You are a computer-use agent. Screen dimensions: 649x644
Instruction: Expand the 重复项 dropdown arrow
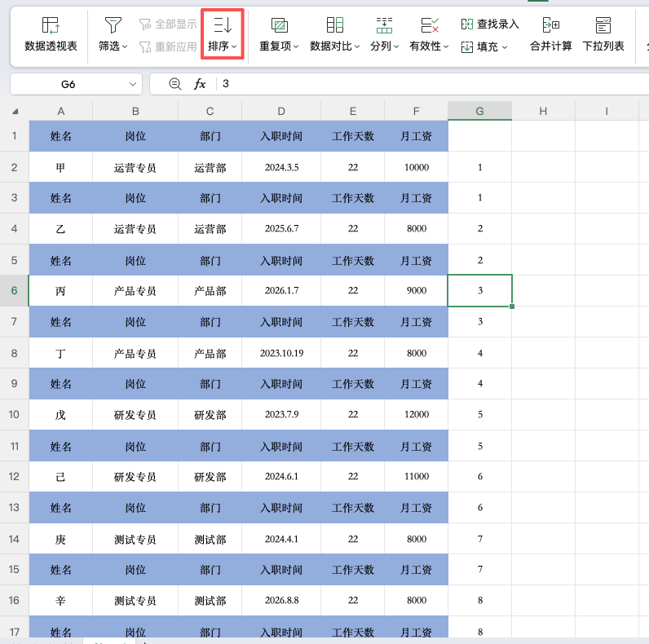[296, 46]
